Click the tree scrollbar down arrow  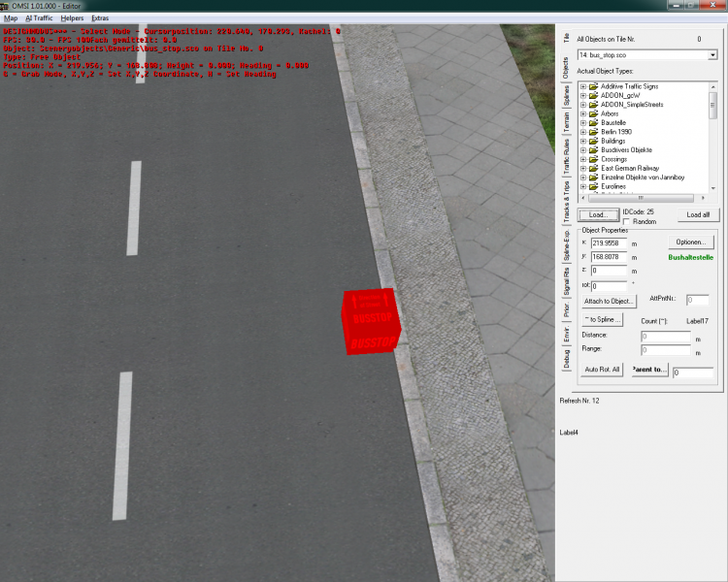point(713,188)
